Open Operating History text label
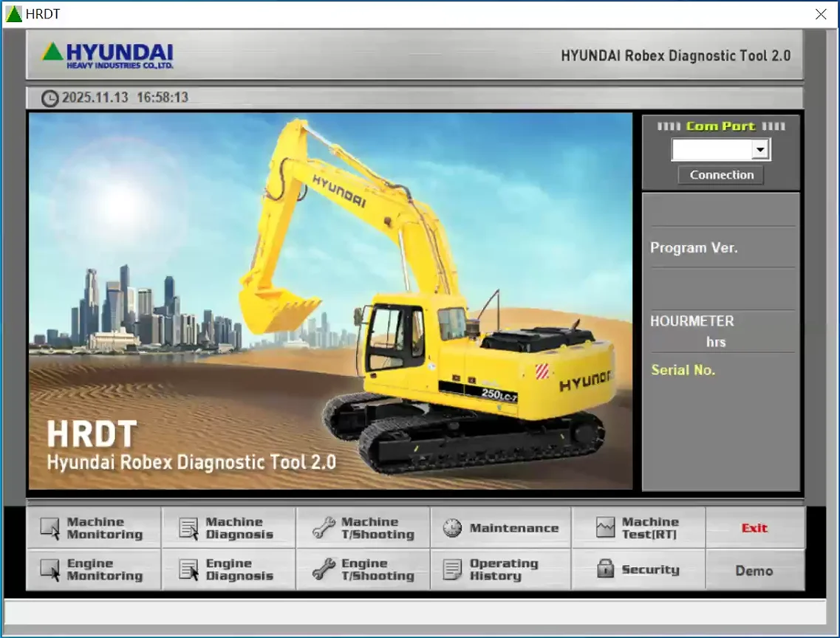The width and height of the screenshot is (840, 638). [x=504, y=570]
